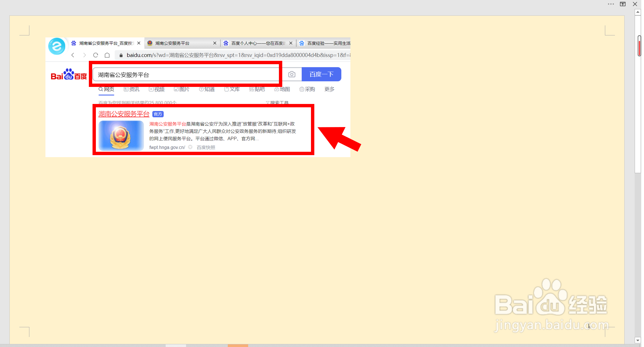
Task: Click the fwpt.hnga.gov.cn/ URL text
Action: click(x=167, y=147)
